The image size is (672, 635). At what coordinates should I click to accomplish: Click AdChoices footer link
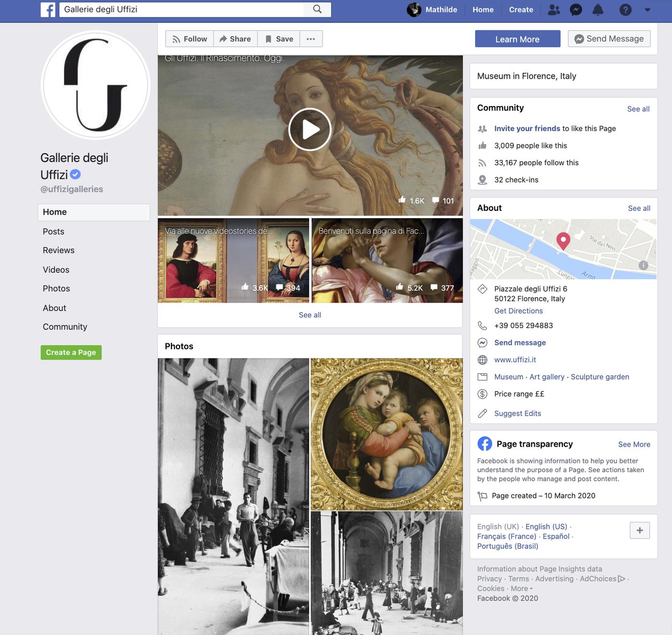pos(602,579)
